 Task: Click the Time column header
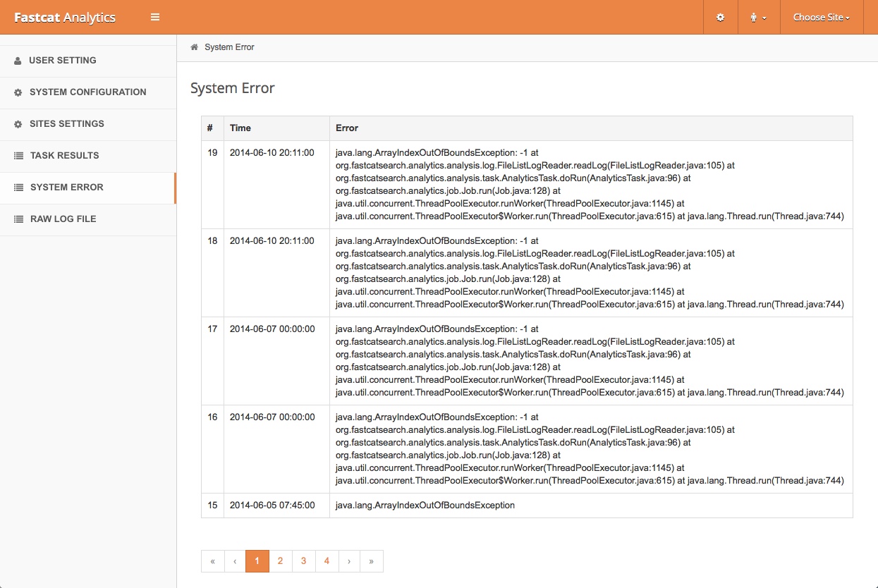(276, 128)
